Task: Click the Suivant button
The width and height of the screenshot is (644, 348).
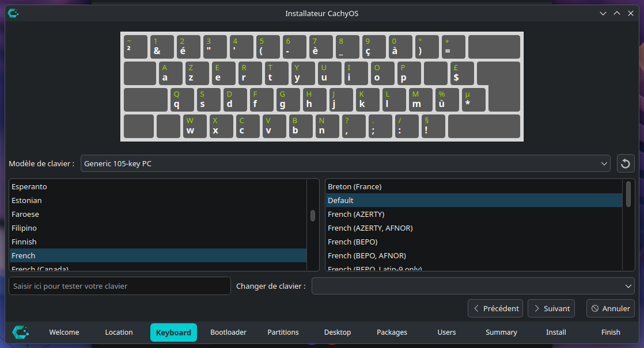Action: click(x=551, y=308)
